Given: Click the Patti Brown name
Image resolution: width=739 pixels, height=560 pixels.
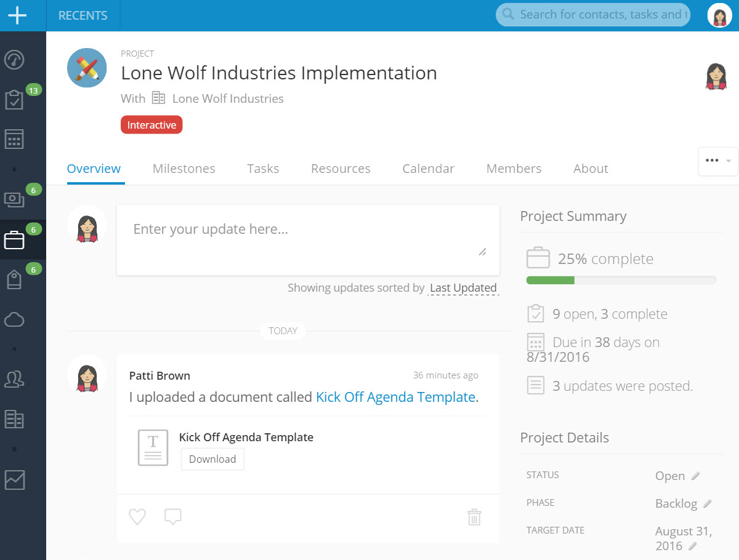Looking at the screenshot, I should click(160, 375).
